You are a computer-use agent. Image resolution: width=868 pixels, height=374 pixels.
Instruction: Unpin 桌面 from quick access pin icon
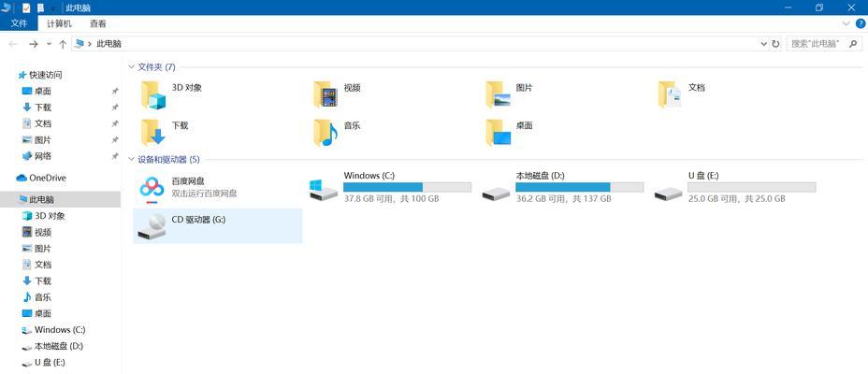(x=115, y=92)
